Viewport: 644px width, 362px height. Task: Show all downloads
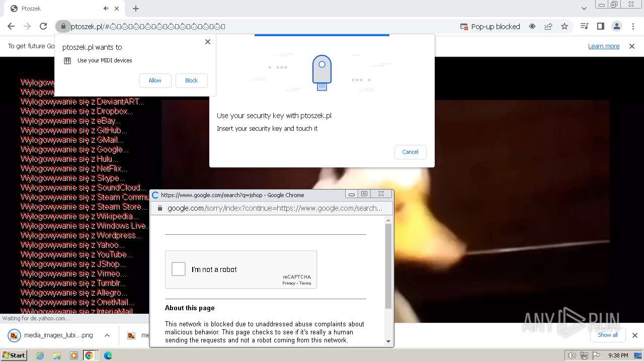coord(607,335)
